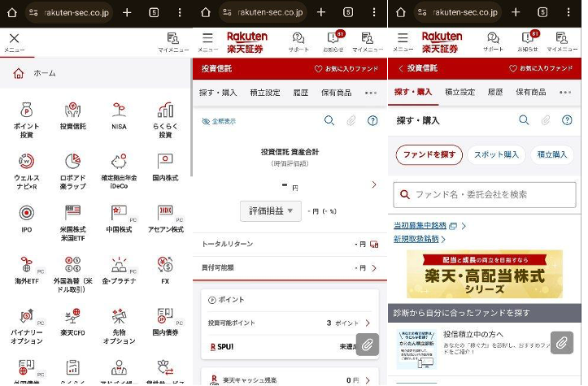The image size is (588, 386).
Task: Open 中国株式 icon
Action: [x=119, y=219]
